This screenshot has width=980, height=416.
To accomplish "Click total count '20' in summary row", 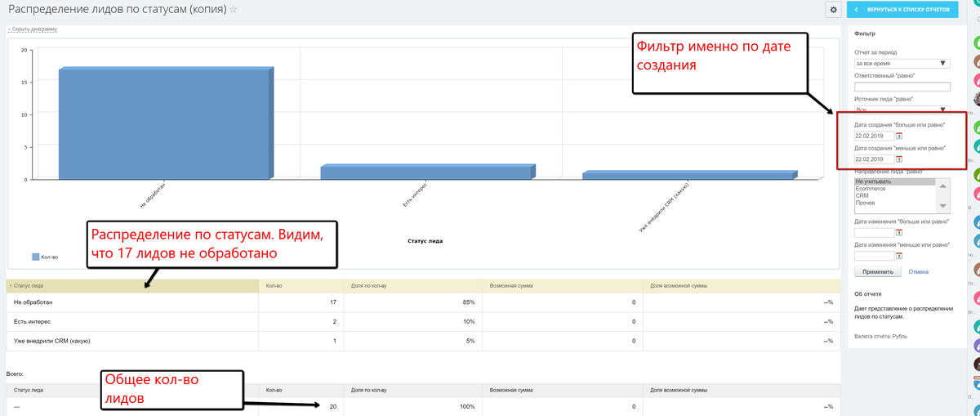I will (332, 406).
